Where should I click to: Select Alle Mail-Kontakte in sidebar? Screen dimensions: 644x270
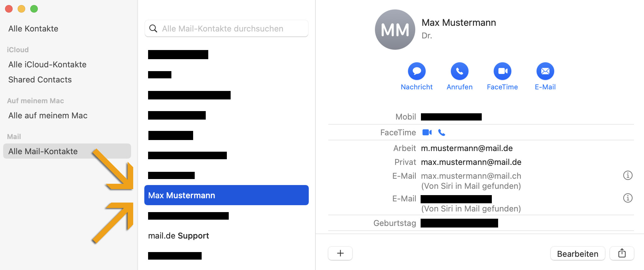(x=67, y=151)
